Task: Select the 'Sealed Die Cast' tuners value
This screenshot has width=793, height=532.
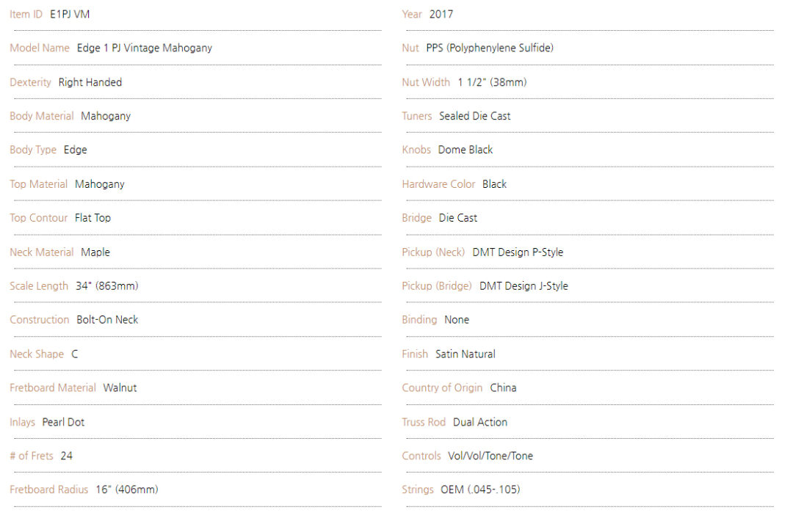Action: [x=475, y=116]
